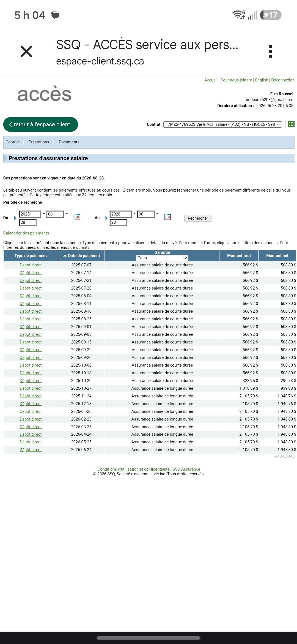Click 'retour à l'espace client' button

coord(41,124)
